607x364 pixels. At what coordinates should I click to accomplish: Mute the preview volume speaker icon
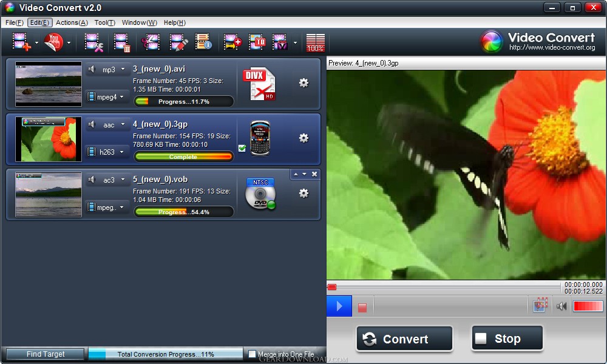(561, 306)
